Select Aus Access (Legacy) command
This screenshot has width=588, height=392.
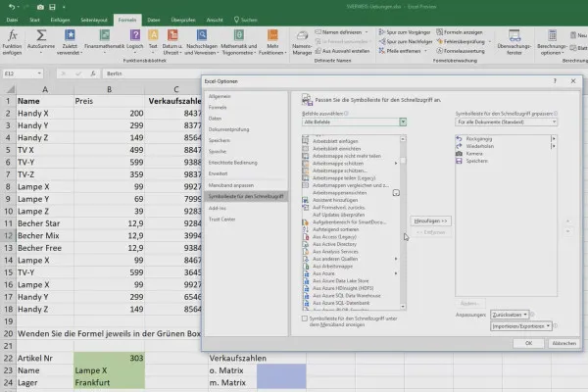[x=334, y=237]
